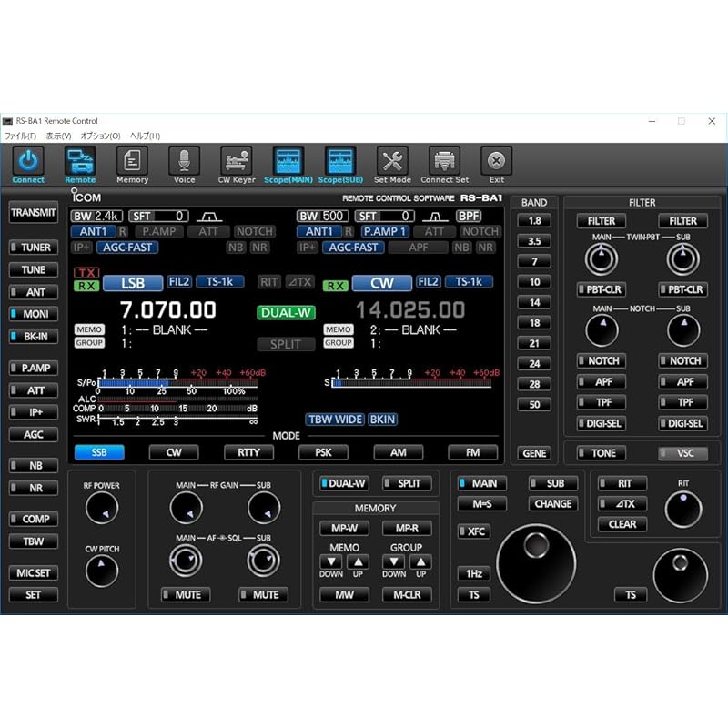Toggle the XFC button
728x728 pixels.
pos(473,531)
